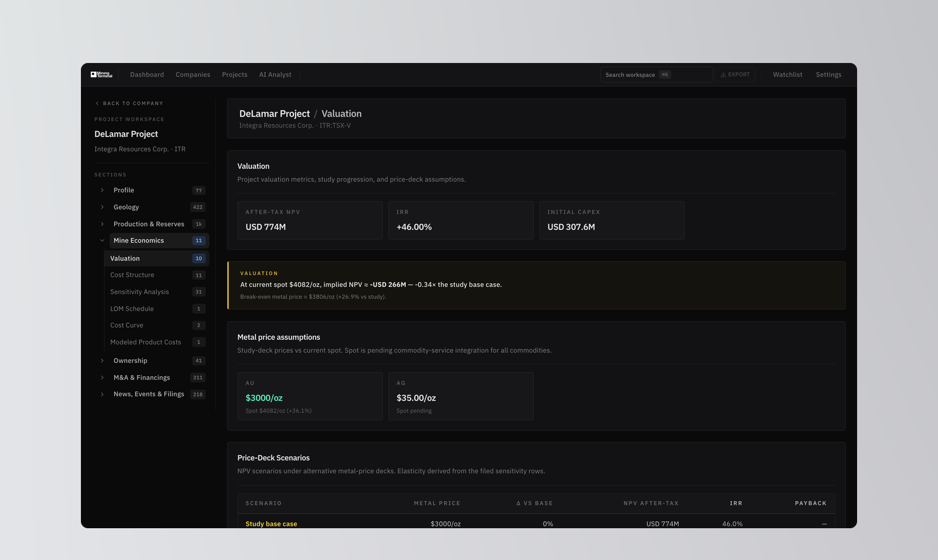Click the After-Tax NPV card
This screenshot has height=560, width=938.
(x=310, y=220)
